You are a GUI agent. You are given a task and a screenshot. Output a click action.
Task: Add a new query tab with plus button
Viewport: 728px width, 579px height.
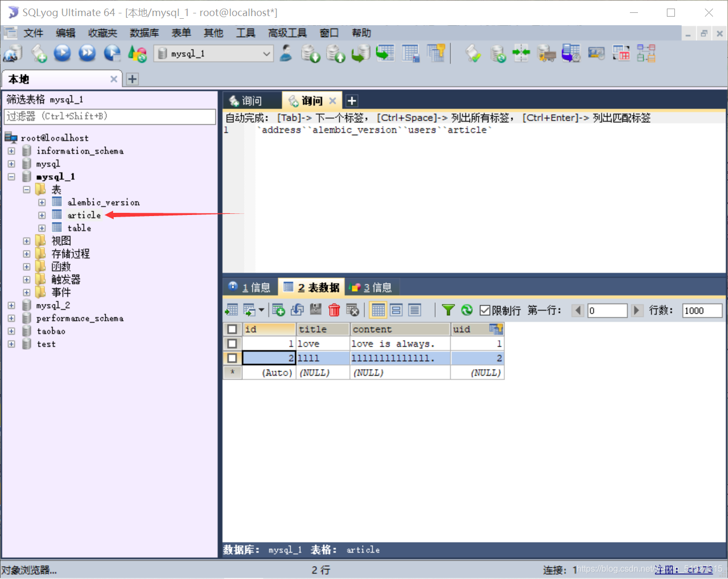pyautogui.click(x=352, y=101)
